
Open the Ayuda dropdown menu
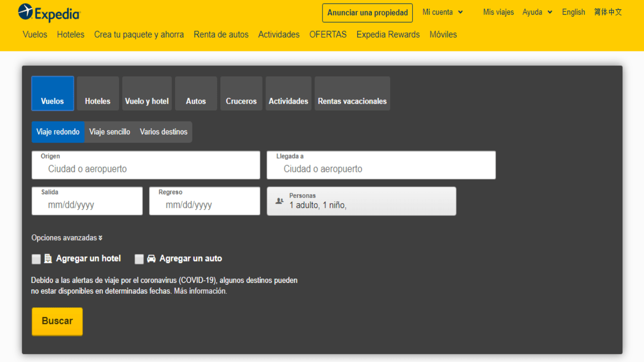point(537,12)
